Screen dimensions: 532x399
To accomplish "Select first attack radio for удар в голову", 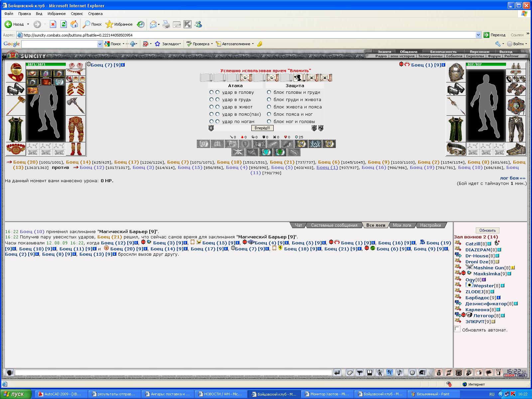I will click(211, 92).
